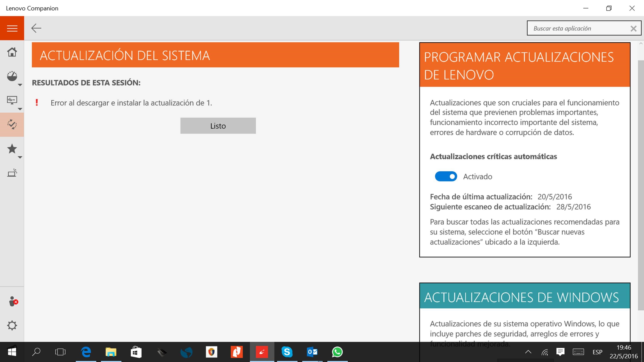Click the ESP language indicator

597,352
